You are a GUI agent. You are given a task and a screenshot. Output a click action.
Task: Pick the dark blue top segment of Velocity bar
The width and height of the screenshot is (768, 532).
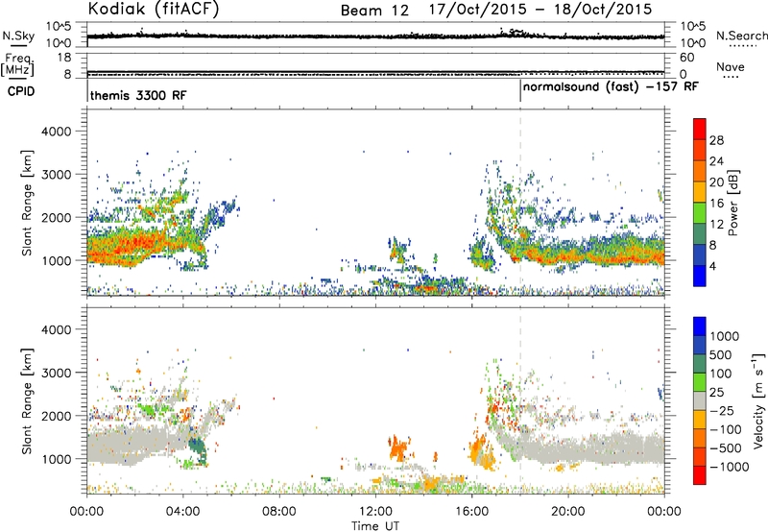pos(700,326)
